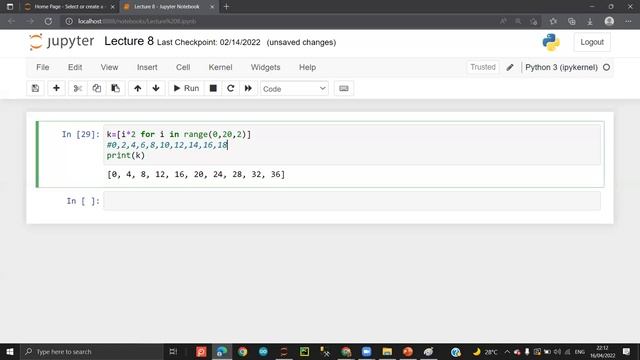Open the taskbar clock showing 22:12

click(602, 352)
